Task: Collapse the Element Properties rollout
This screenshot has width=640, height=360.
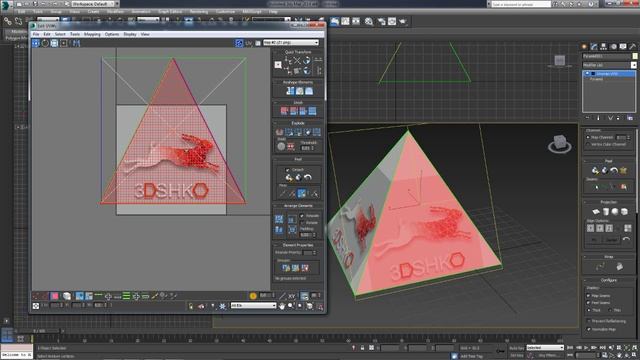Action: pyautogui.click(x=298, y=245)
